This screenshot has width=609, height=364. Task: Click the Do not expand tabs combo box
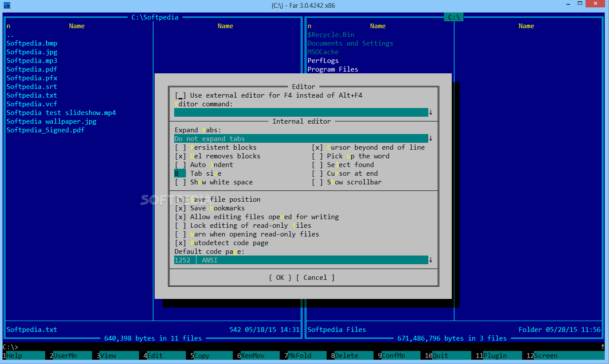tap(301, 139)
